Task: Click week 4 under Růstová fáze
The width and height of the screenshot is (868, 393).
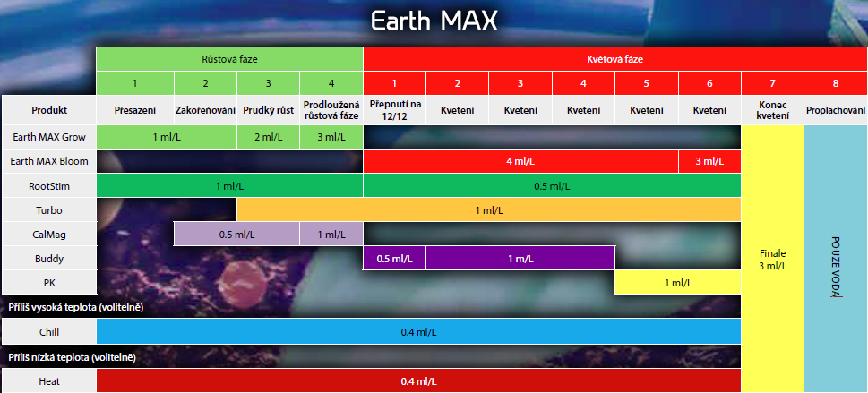Action: tap(331, 83)
